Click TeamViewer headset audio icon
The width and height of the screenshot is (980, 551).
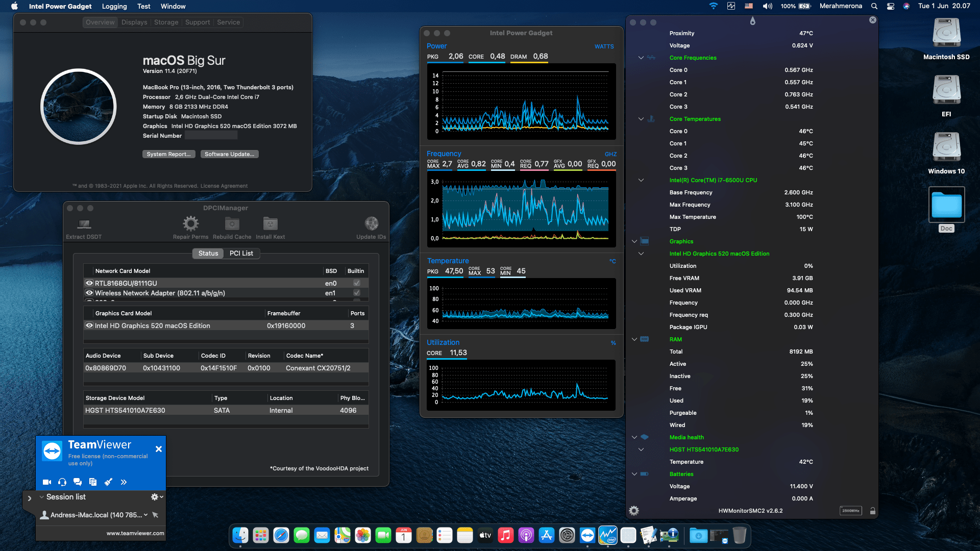62,482
